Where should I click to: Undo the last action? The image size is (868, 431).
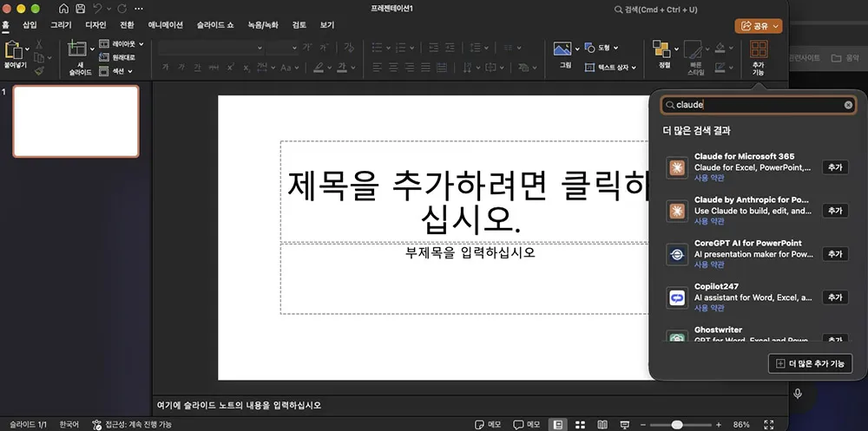97,9
